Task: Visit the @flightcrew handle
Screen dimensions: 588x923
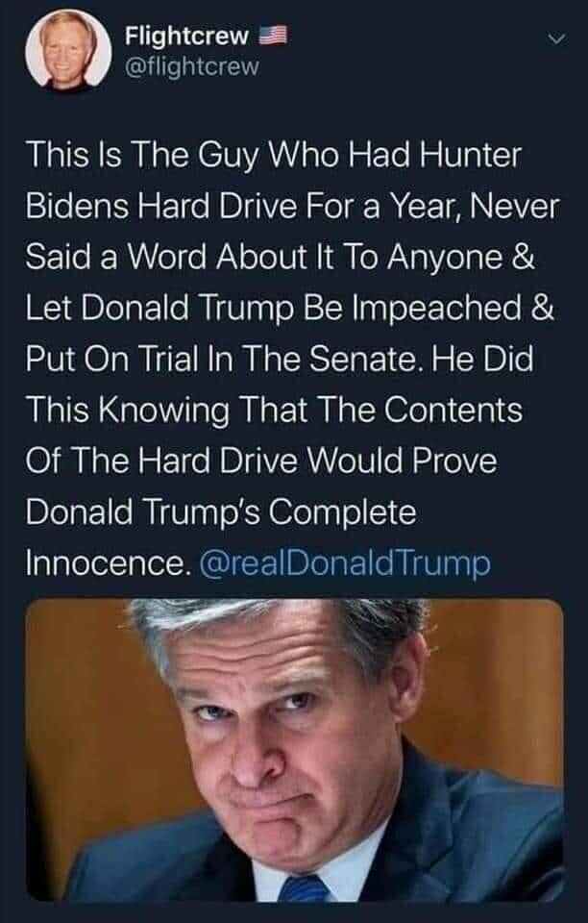Action: tap(192, 67)
